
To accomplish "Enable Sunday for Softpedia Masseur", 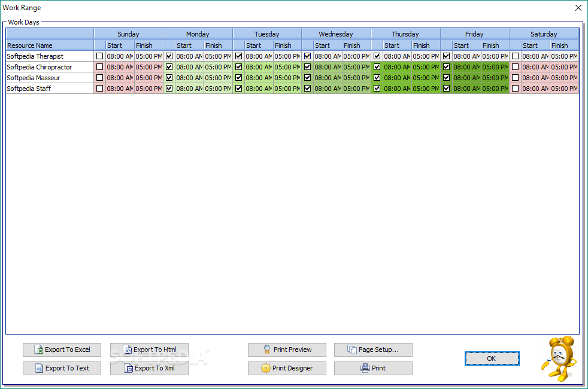I will 100,78.
